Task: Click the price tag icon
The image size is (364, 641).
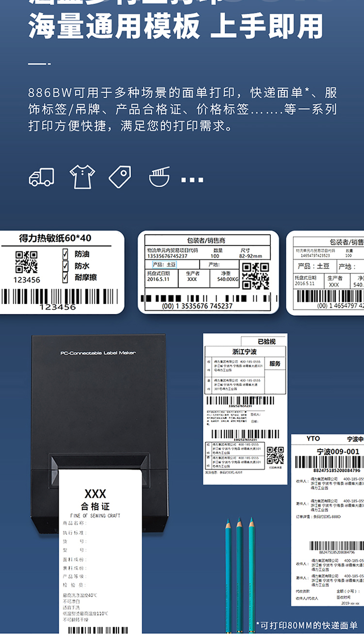Action: click(119, 177)
